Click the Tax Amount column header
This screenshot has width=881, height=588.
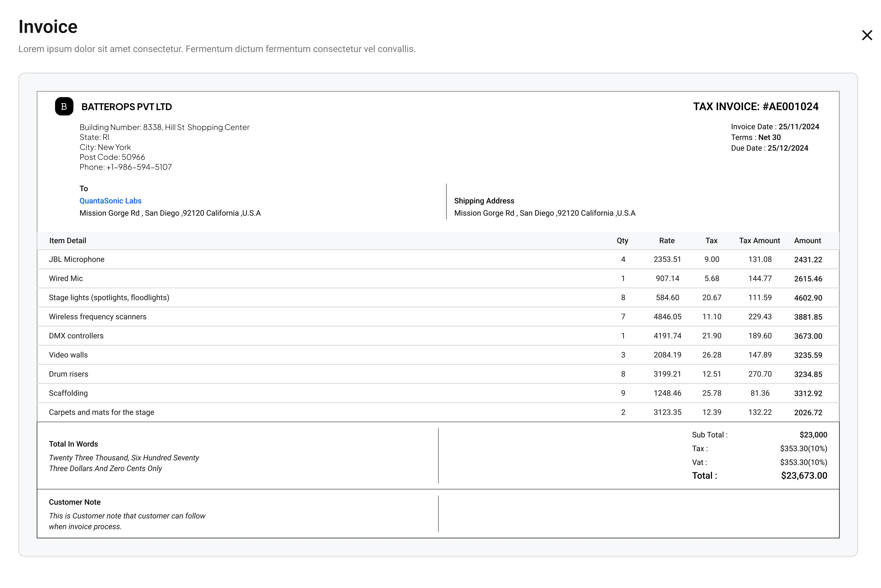pyautogui.click(x=759, y=240)
